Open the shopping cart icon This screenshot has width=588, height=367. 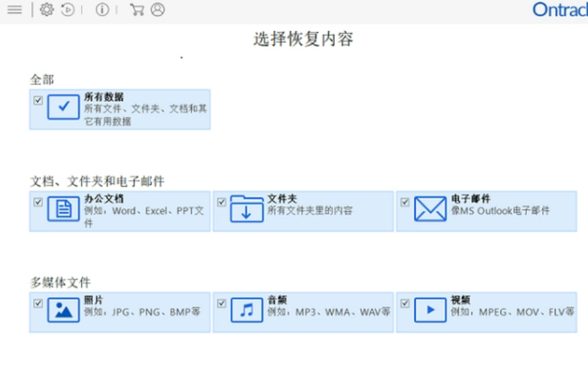point(137,9)
